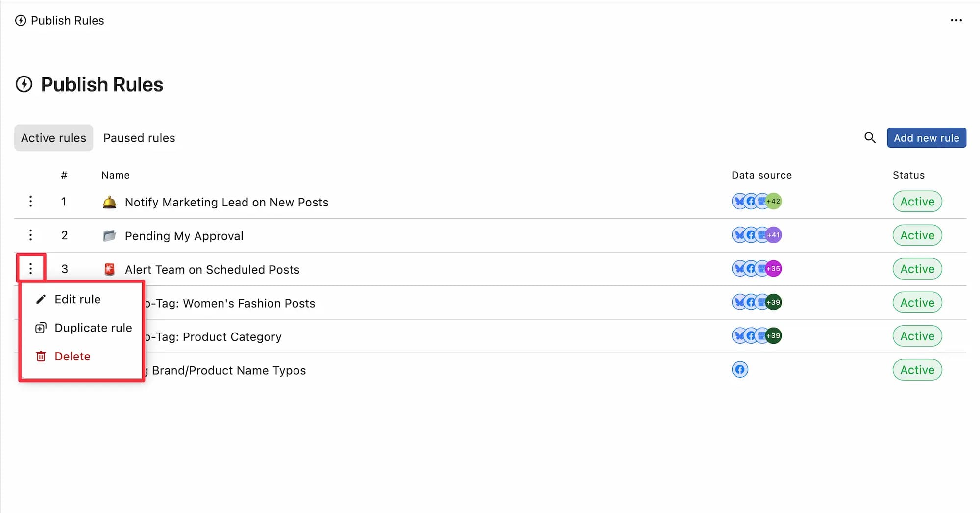
Task: Click the lightning bolt icon beside the Publish Rules heading
Action: click(x=24, y=84)
